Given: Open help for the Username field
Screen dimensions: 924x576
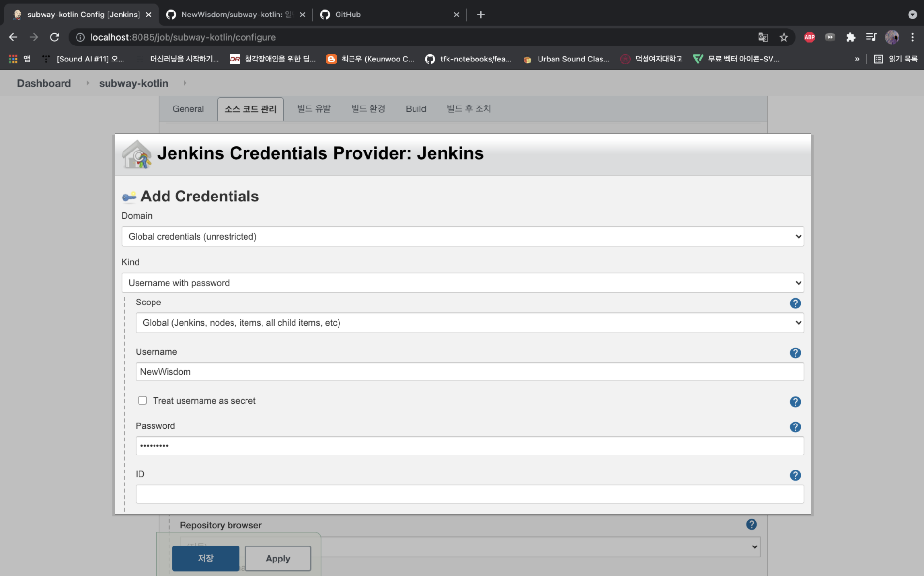Looking at the screenshot, I should pos(795,353).
